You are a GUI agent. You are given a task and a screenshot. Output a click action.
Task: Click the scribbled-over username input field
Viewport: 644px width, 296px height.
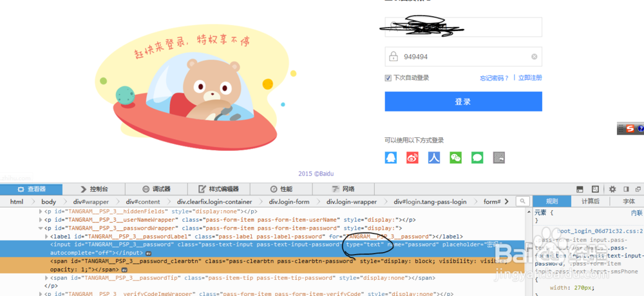[463, 27]
